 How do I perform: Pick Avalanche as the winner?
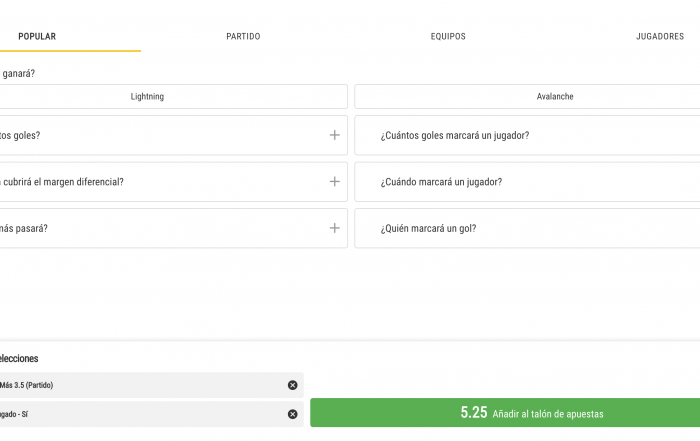tap(527, 96)
